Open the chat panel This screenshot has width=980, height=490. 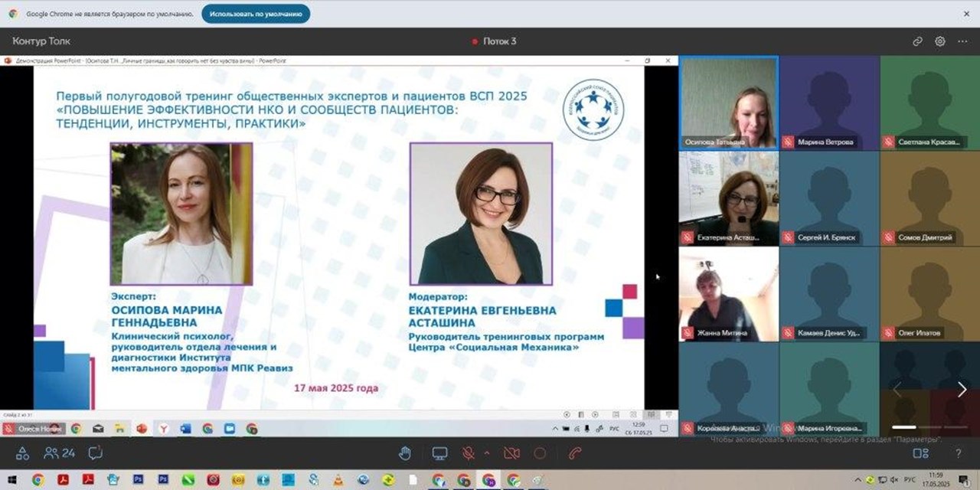point(93,452)
